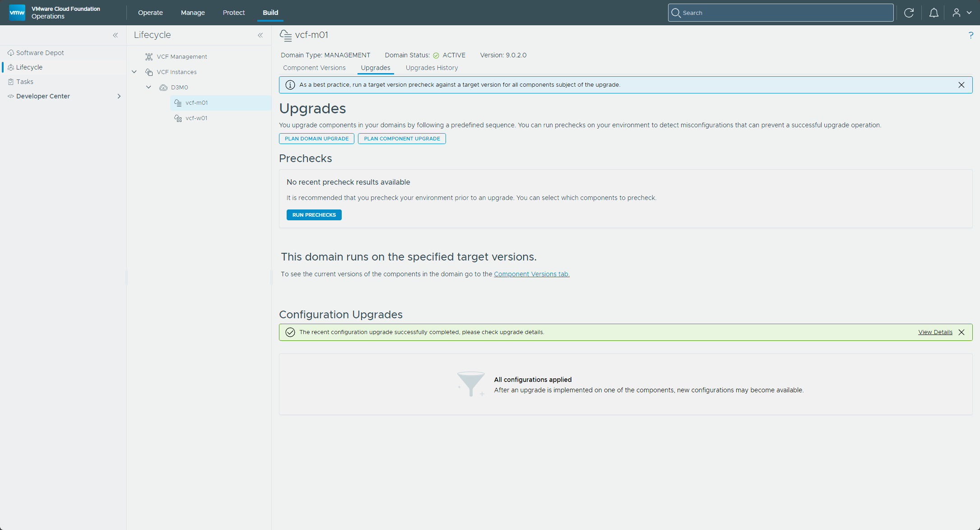Collapse the D3M0 instance node
Screen dimensions: 980x530
pos(149,87)
